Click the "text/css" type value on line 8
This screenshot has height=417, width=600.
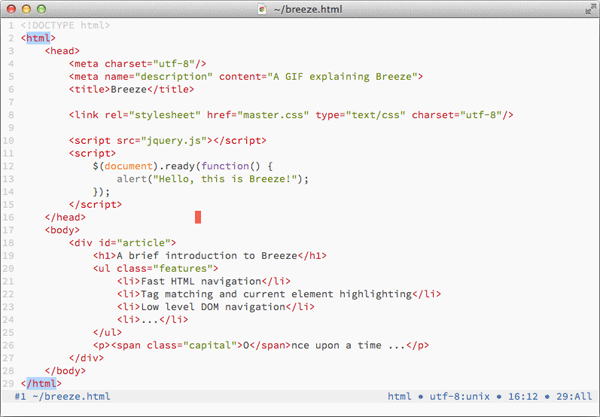[375, 115]
